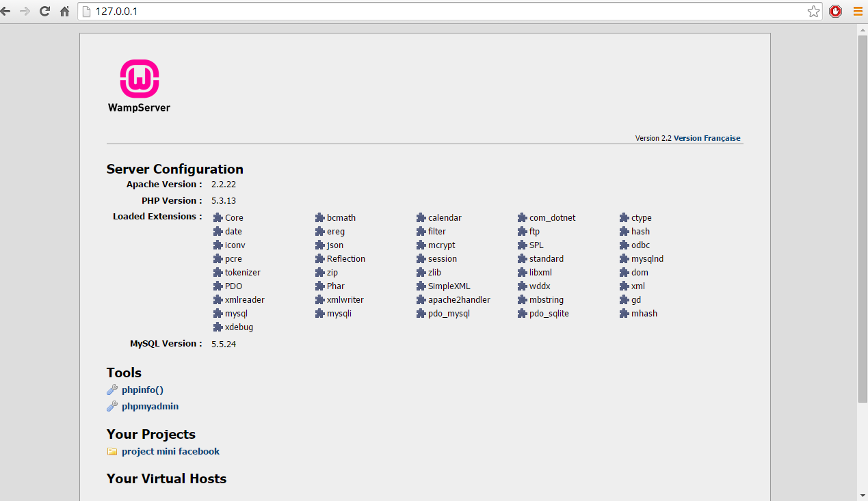The height and width of the screenshot is (501, 868).
Task: Click the extension name pdo_mysql
Action: (x=449, y=314)
